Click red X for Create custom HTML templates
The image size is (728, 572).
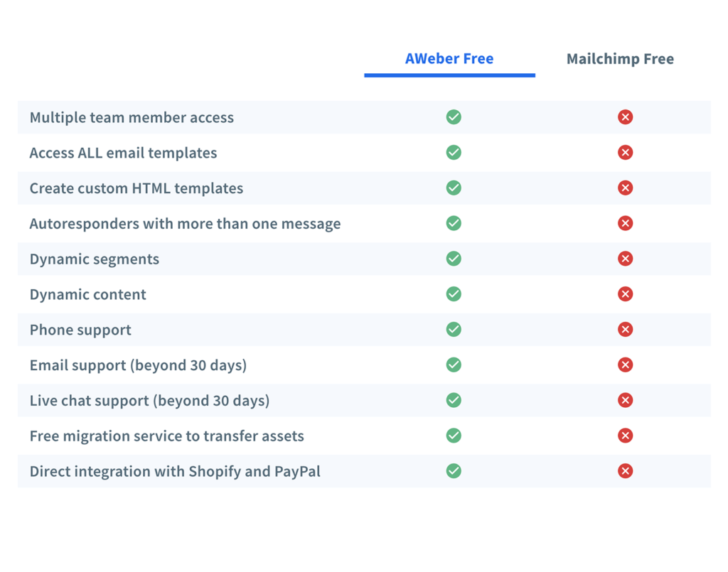[625, 188]
